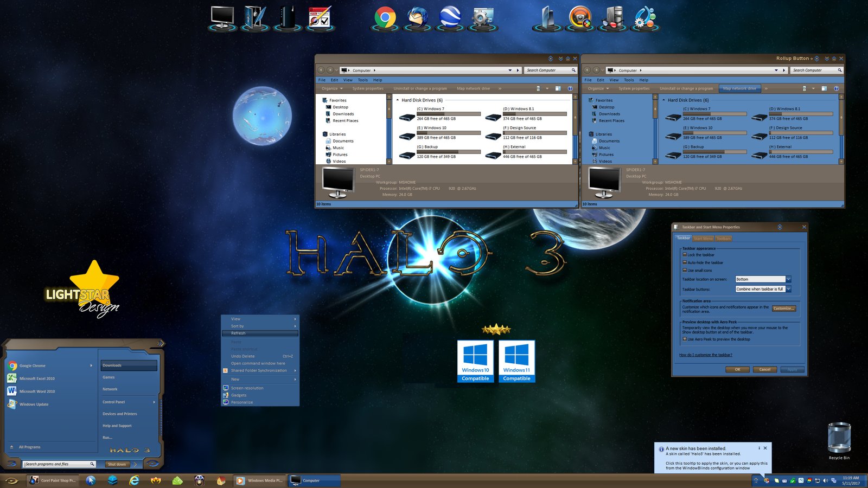Click Back button in left Computer window
Image resolution: width=868 pixels, height=488 pixels.
click(x=321, y=70)
